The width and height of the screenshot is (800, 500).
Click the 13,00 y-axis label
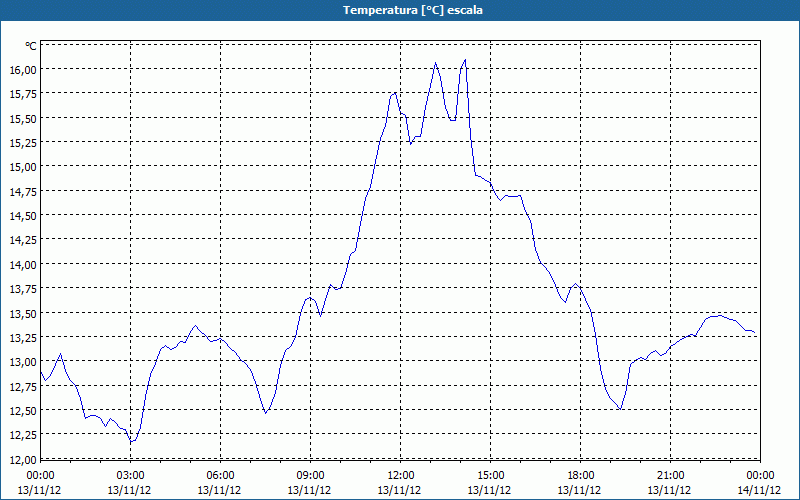point(23,362)
